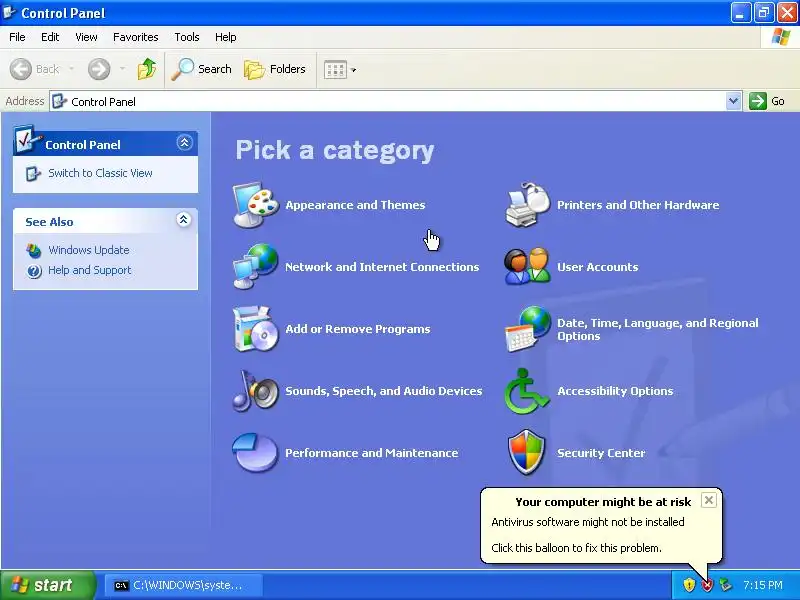Go up one folder level icon
800x600 pixels.
(x=147, y=69)
